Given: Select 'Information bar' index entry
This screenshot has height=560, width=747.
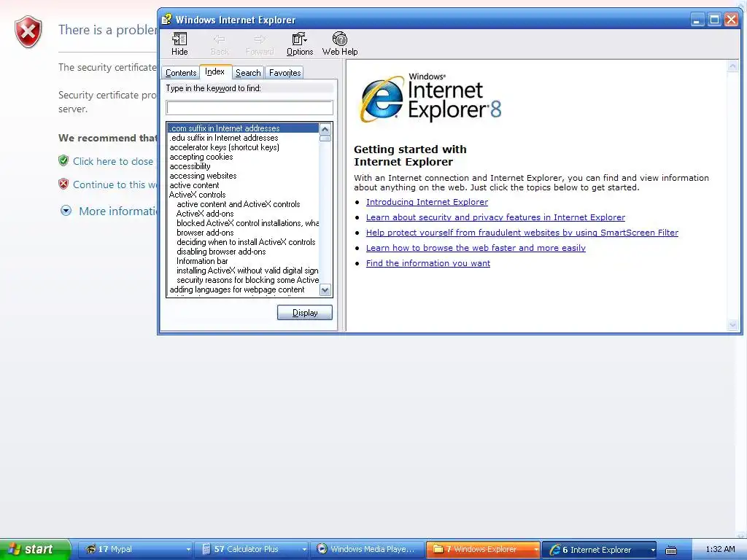Looking at the screenshot, I should [244, 261].
